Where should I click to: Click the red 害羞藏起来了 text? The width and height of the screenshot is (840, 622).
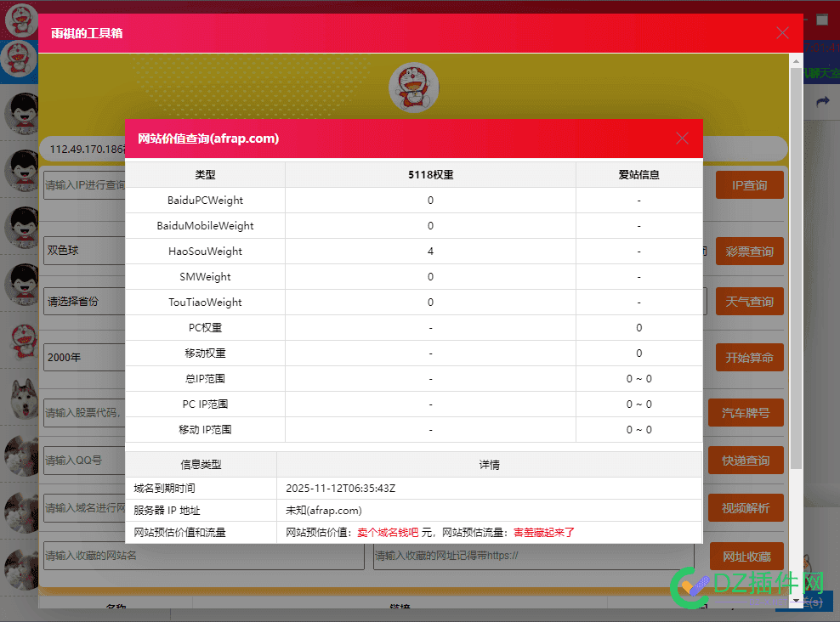(x=544, y=533)
